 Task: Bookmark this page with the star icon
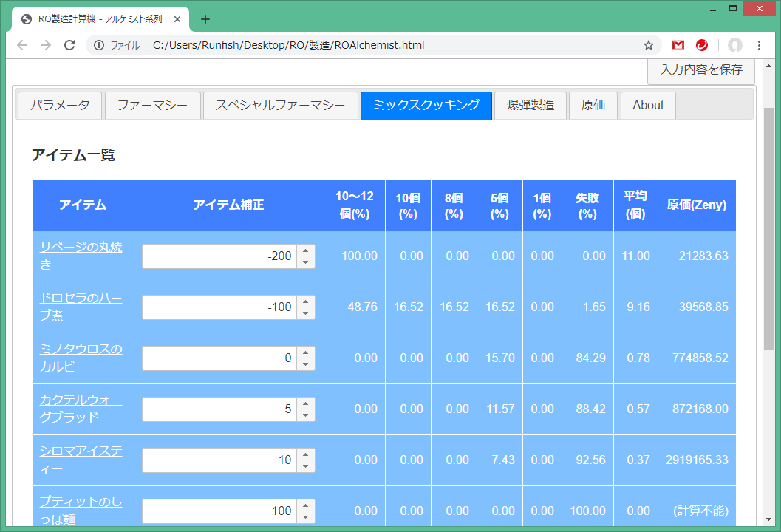(x=649, y=45)
